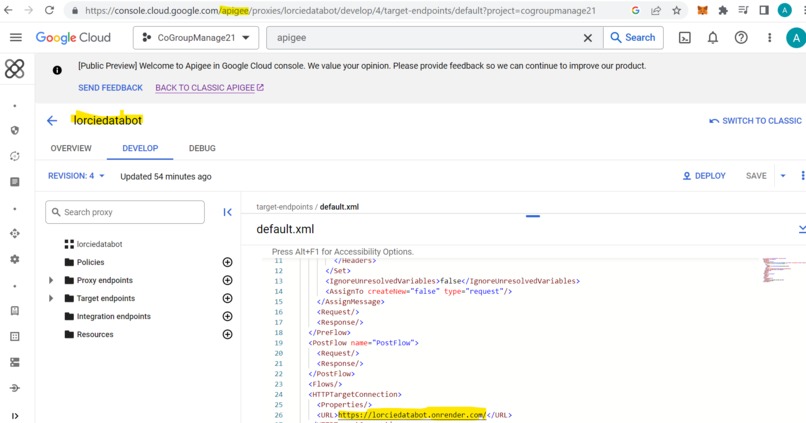Add a new policy with plus icon
This screenshot has width=806, height=423.
click(227, 262)
